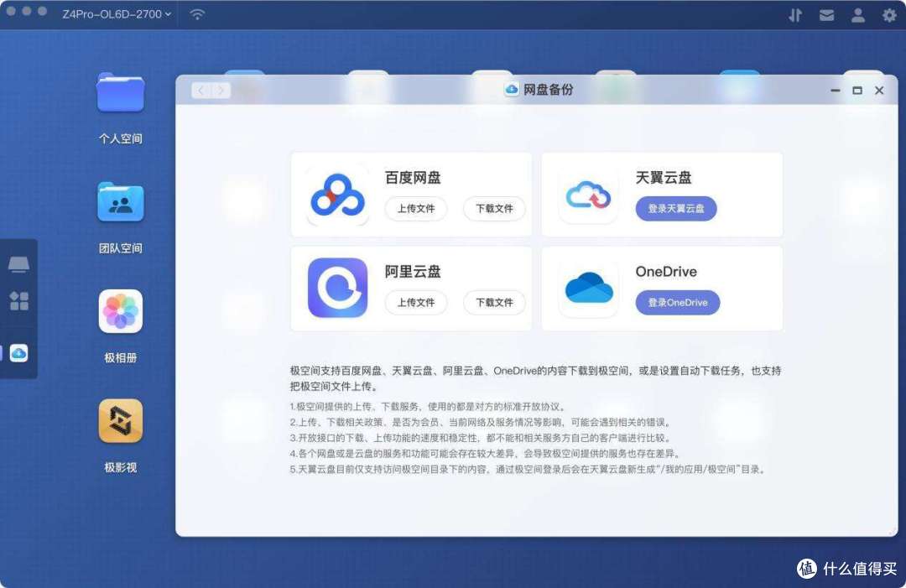906x588 pixels.
Task: Click the 个人空间 label text
Action: coord(120,138)
